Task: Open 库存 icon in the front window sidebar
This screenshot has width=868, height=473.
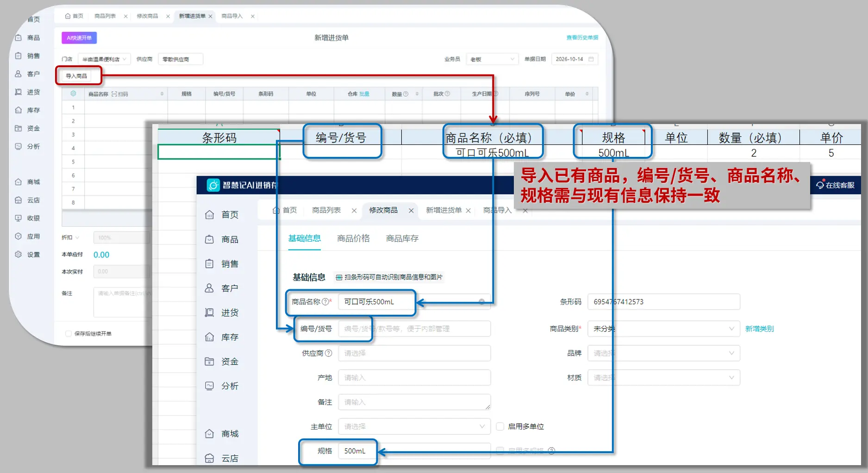Action: tap(209, 337)
